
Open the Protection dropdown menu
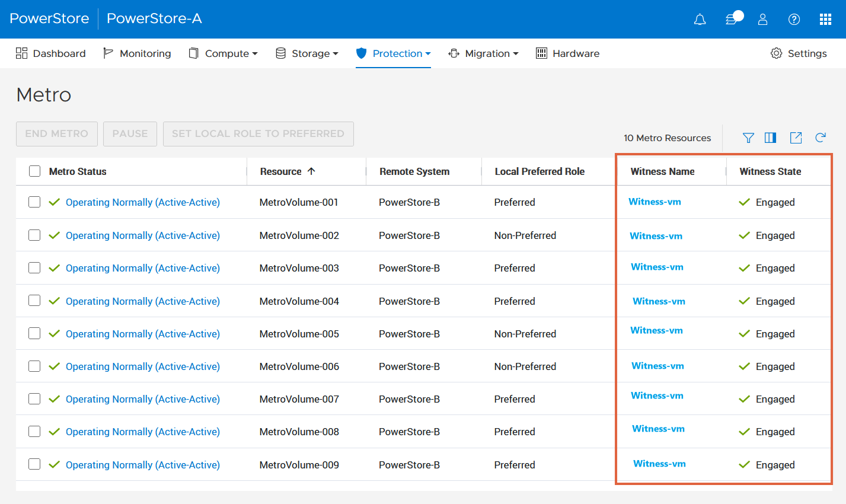pyautogui.click(x=393, y=53)
